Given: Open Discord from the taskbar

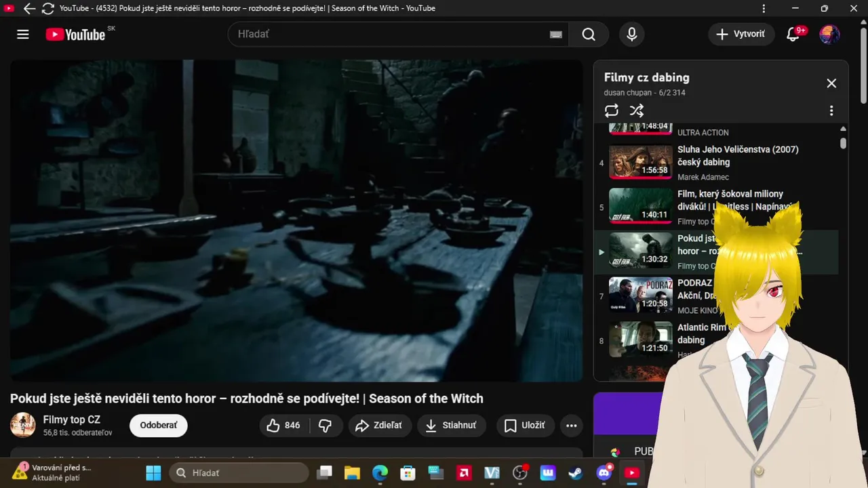Looking at the screenshot, I should (x=604, y=473).
